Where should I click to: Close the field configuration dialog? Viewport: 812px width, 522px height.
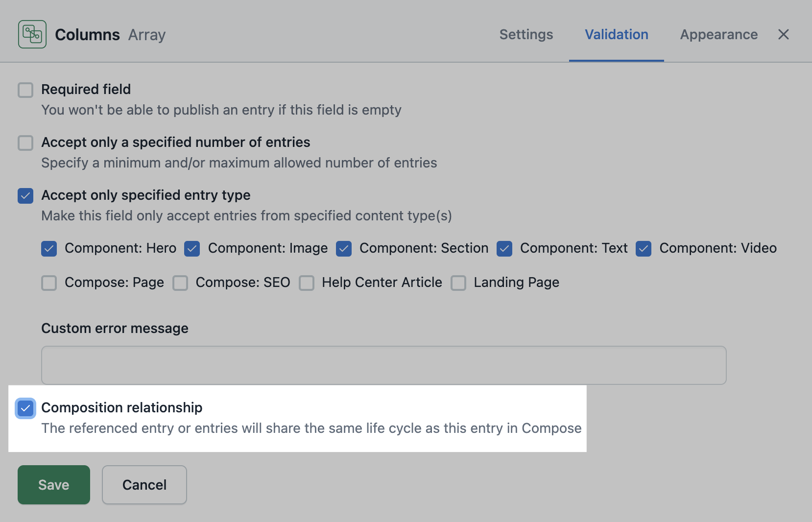[x=784, y=34]
